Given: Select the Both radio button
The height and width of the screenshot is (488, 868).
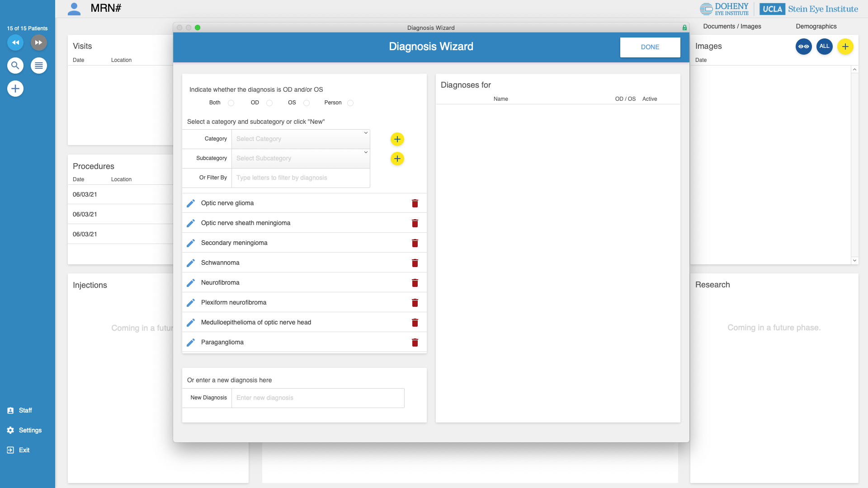Looking at the screenshot, I should click(x=231, y=103).
